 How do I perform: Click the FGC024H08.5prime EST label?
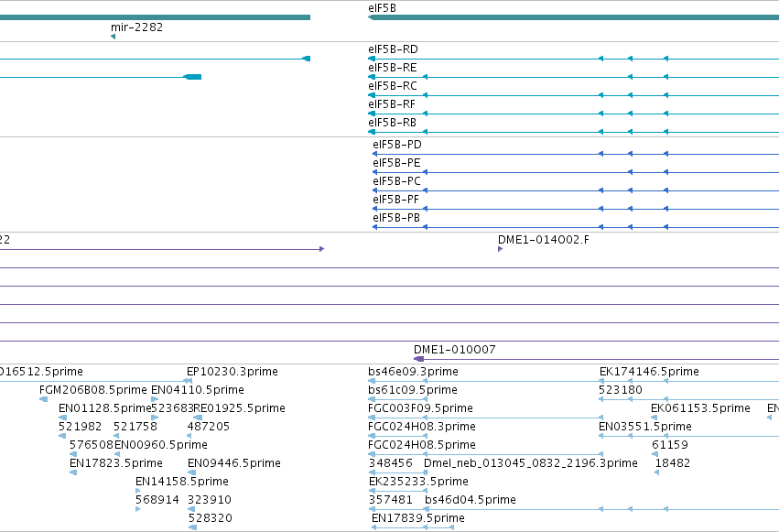click(x=422, y=445)
